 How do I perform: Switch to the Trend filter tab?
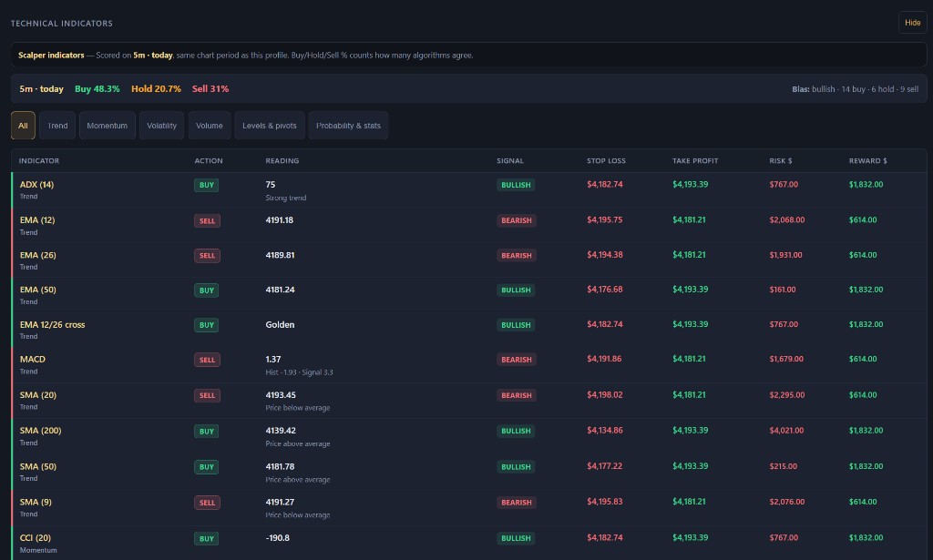click(57, 126)
